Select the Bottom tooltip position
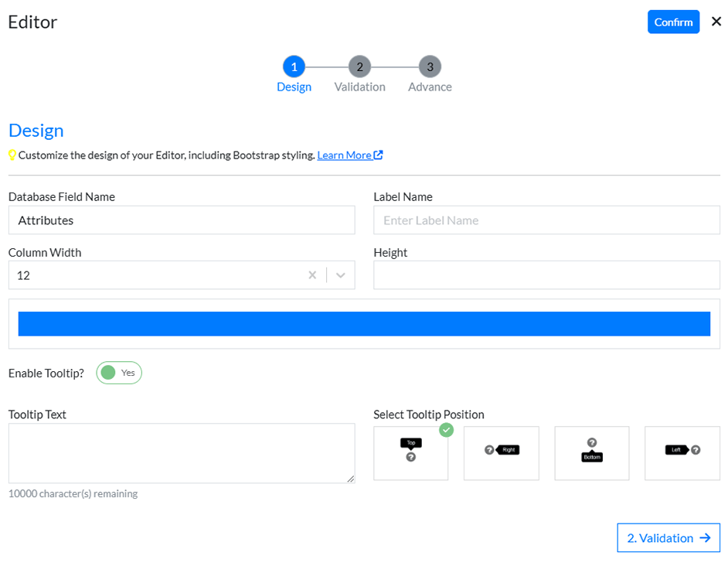Viewport: 728px width, 566px height. [591, 453]
